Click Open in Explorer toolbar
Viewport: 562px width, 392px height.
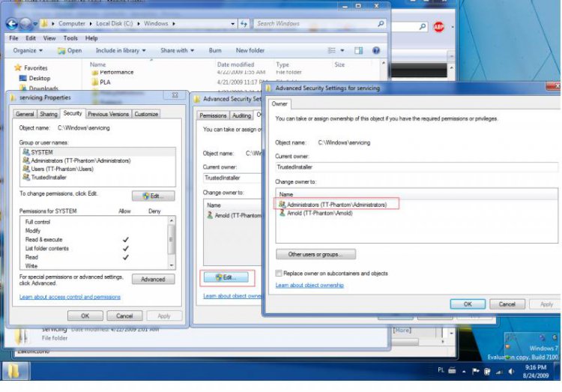pos(70,50)
